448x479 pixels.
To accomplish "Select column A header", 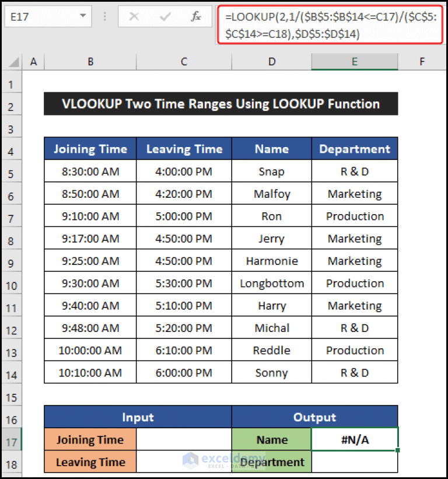I will pyautogui.click(x=33, y=62).
